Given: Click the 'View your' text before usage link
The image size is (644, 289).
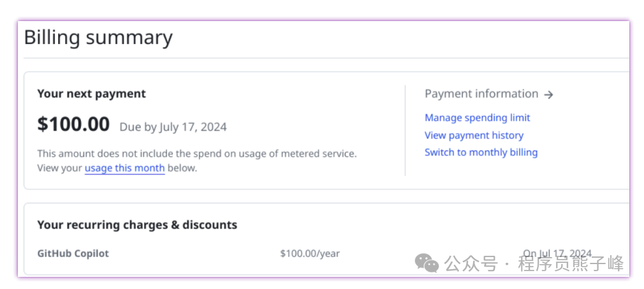Looking at the screenshot, I should coord(59,168).
